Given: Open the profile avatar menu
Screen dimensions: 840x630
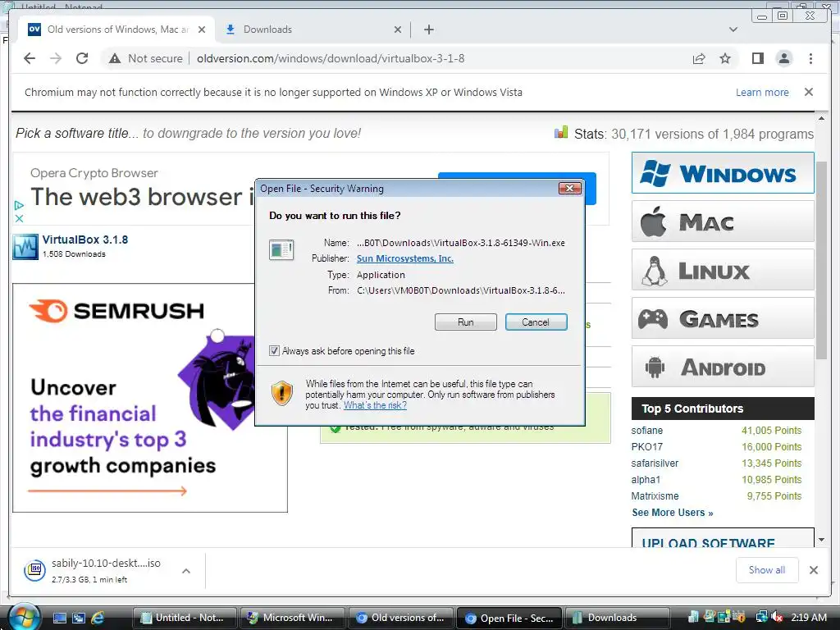Looking at the screenshot, I should 783,58.
